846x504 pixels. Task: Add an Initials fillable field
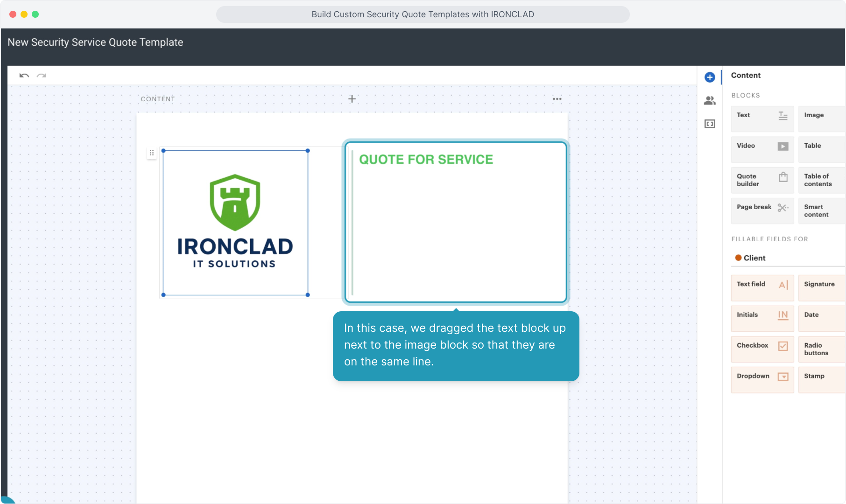coord(762,318)
